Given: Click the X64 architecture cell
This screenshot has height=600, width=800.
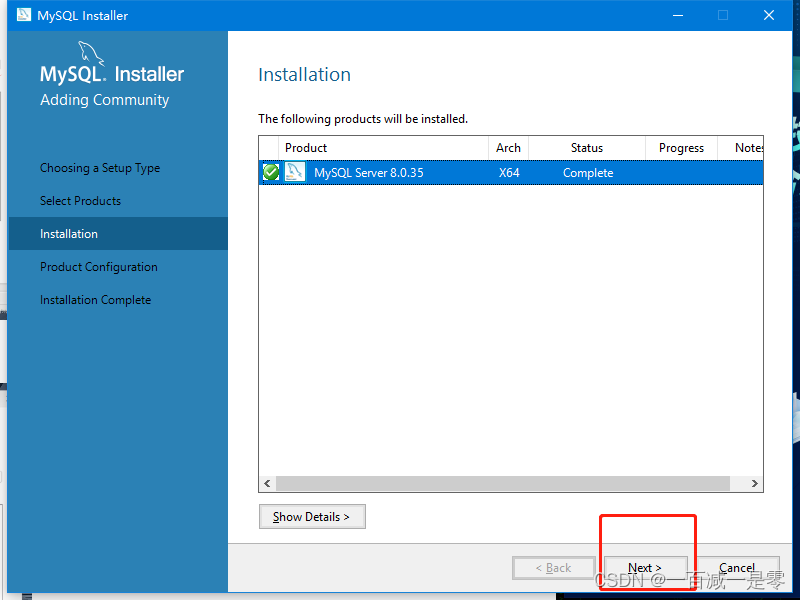Looking at the screenshot, I should point(509,173).
